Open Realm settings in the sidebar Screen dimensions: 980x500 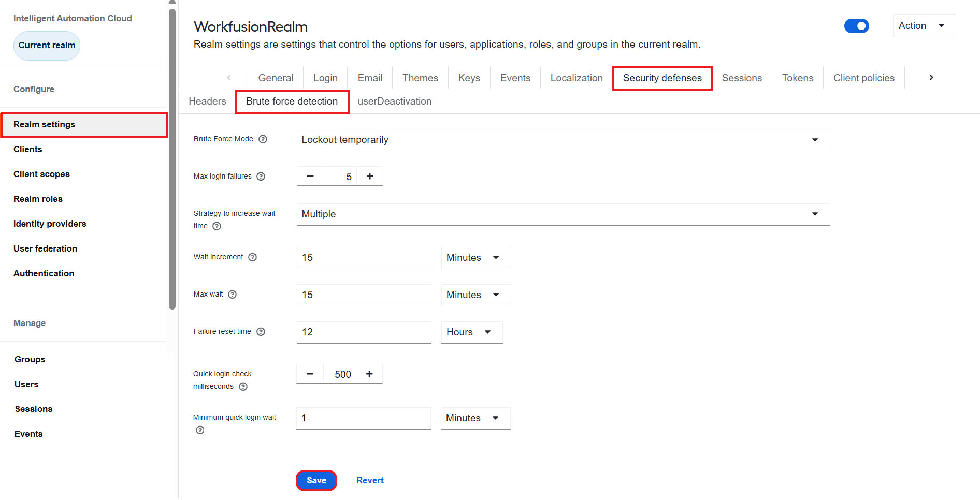[x=84, y=125]
